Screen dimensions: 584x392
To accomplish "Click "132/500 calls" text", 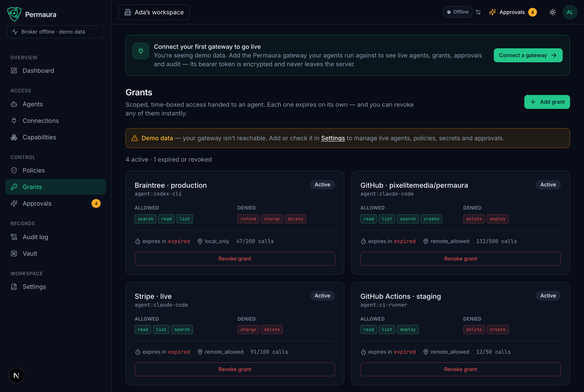I will coord(496,241).
